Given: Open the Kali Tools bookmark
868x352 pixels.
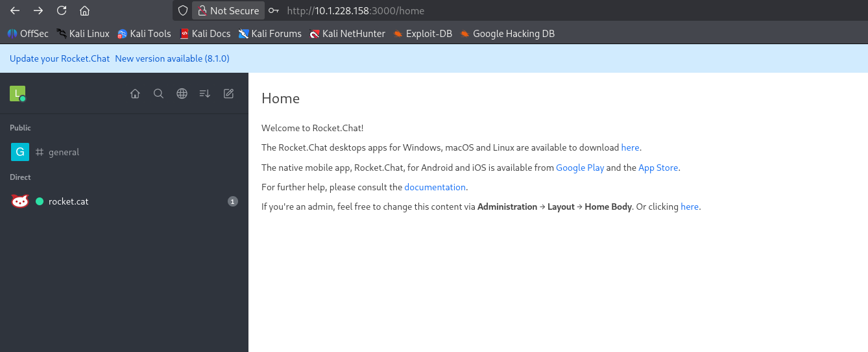Looking at the screenshot, I should point(144,34).
